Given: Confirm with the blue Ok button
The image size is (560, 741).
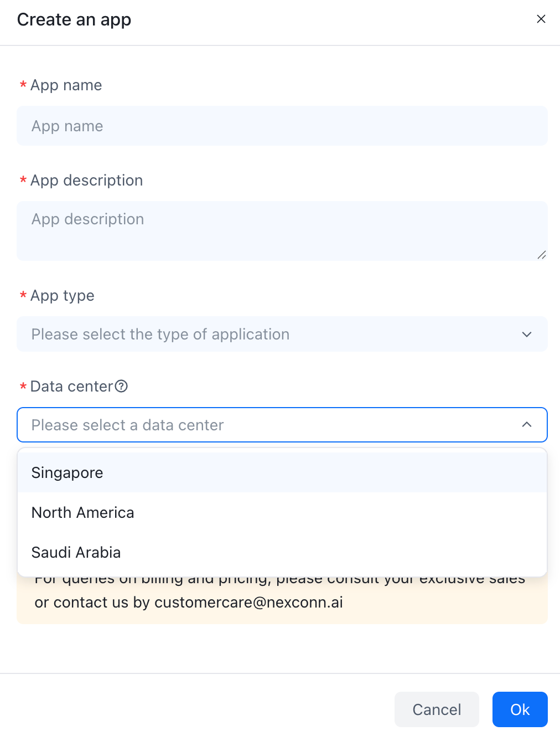Looking at the screenshot, I should [x=520, y=709].
